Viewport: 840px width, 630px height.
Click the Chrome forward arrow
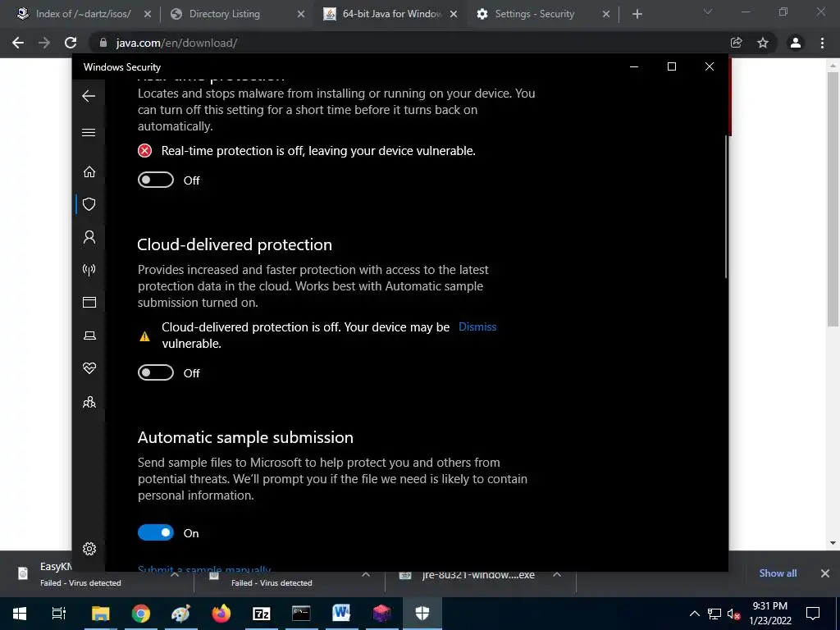44,43
